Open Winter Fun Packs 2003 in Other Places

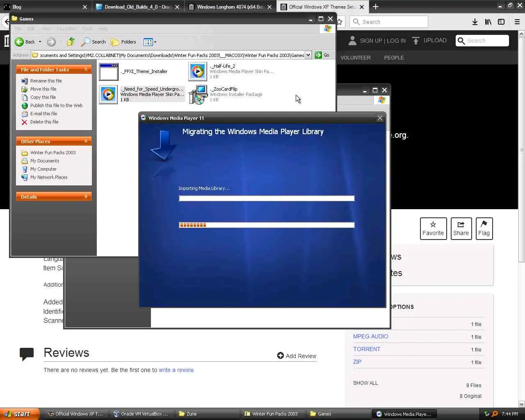53,153
